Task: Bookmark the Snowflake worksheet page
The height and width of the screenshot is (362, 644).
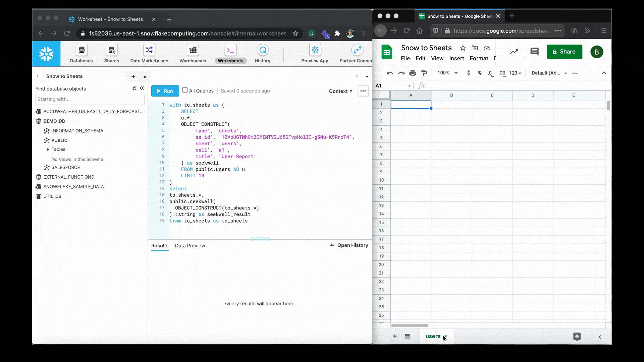Action: tap(295, 33)
